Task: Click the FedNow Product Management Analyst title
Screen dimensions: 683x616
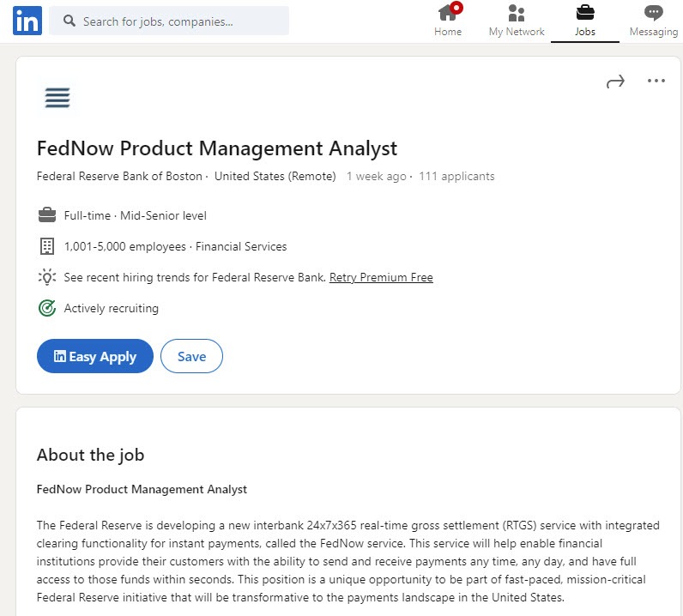Action: (217, 148)
